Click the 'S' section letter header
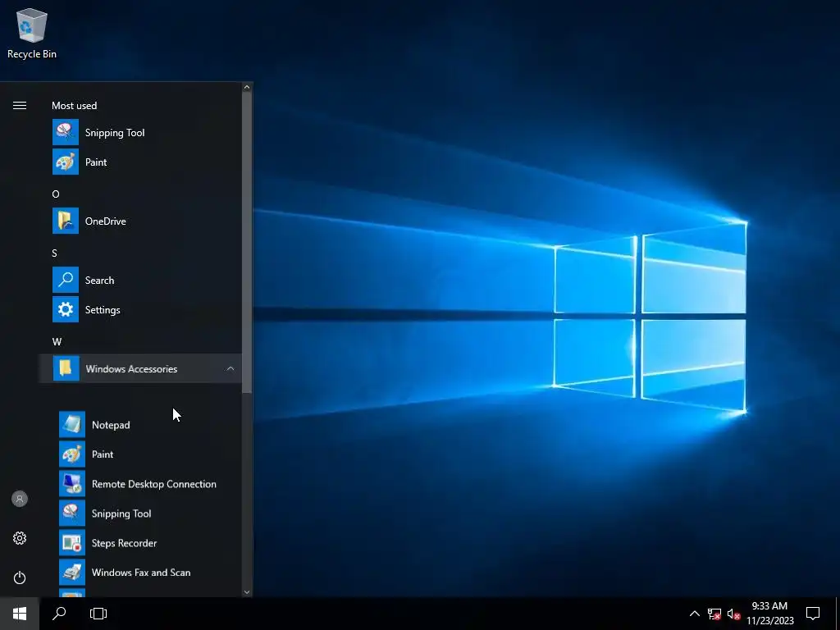This screenshot has height=630, width=840. click(55, 253)
